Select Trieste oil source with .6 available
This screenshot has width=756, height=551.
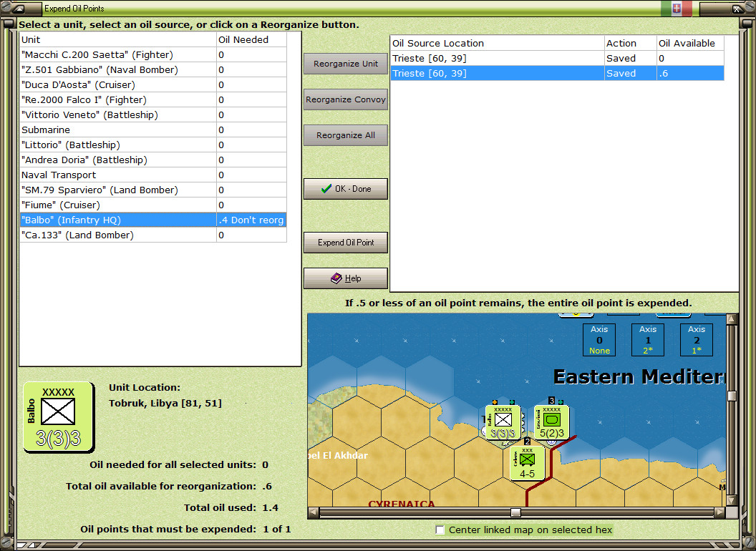click(x=557, y=73)
